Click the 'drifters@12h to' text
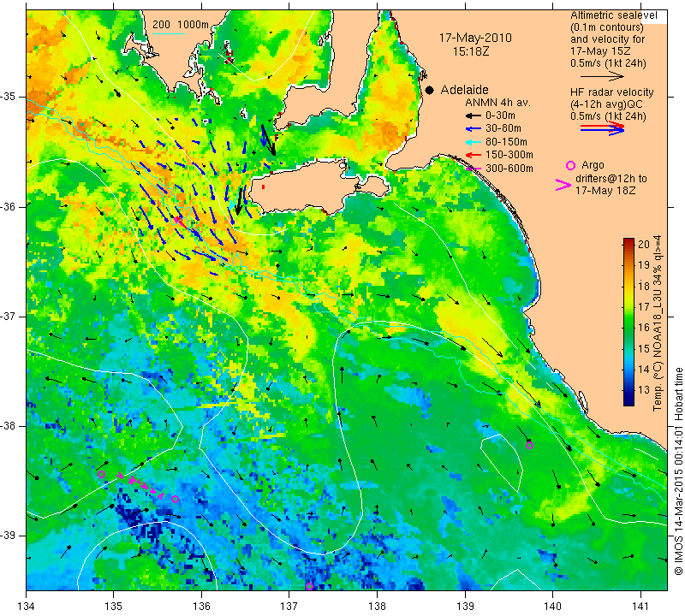 [x=611, y=179]
